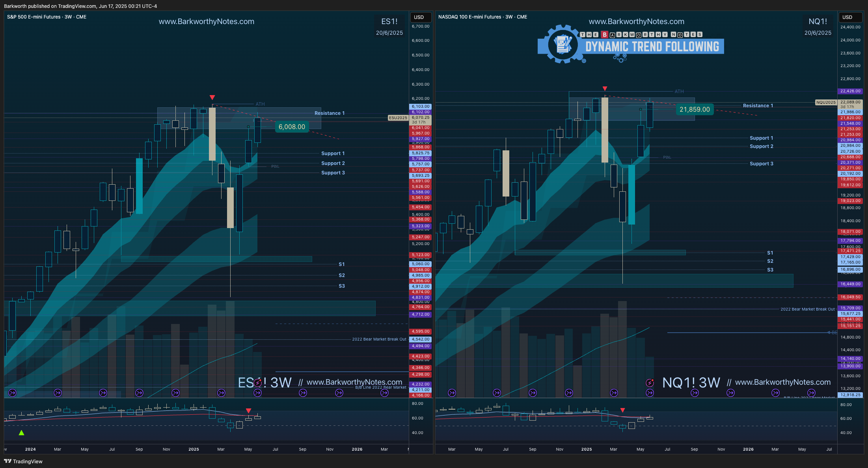This screenshot has height=468, width=868.
Task: Click the 22,426.00 price tag on NASDAQ axis
Action: (x=850, y=91)
